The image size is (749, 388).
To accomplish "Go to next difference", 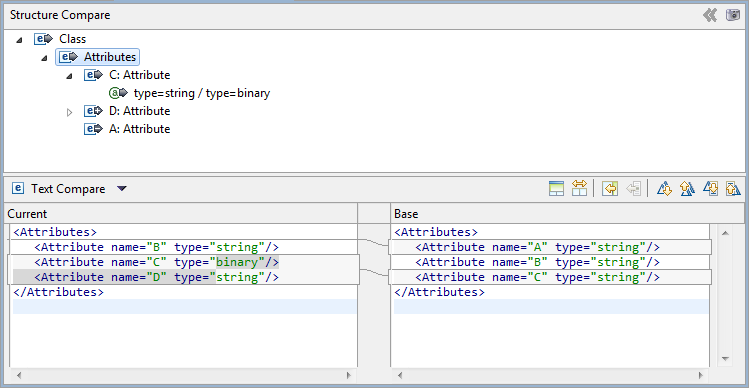I will pos(664,189).
